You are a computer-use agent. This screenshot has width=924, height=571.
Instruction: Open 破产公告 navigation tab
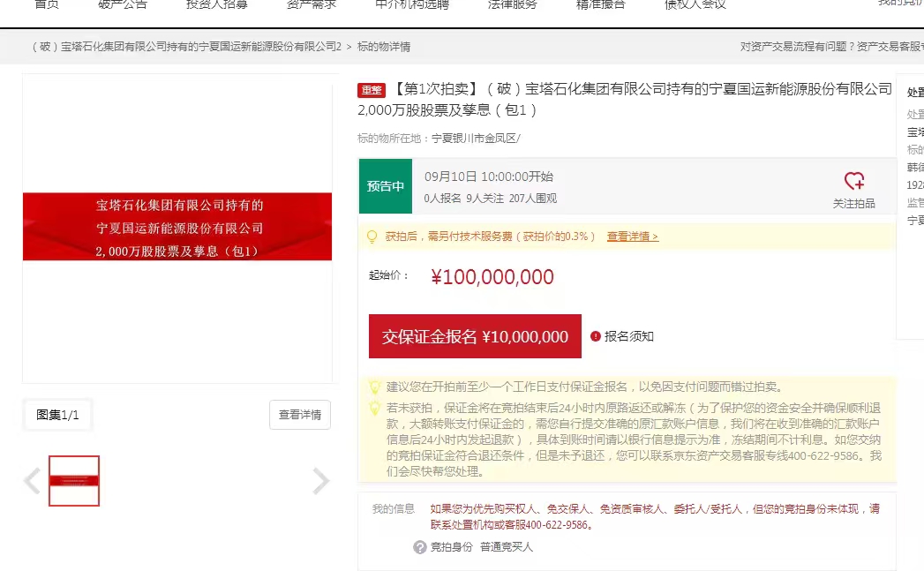point(123,4)
